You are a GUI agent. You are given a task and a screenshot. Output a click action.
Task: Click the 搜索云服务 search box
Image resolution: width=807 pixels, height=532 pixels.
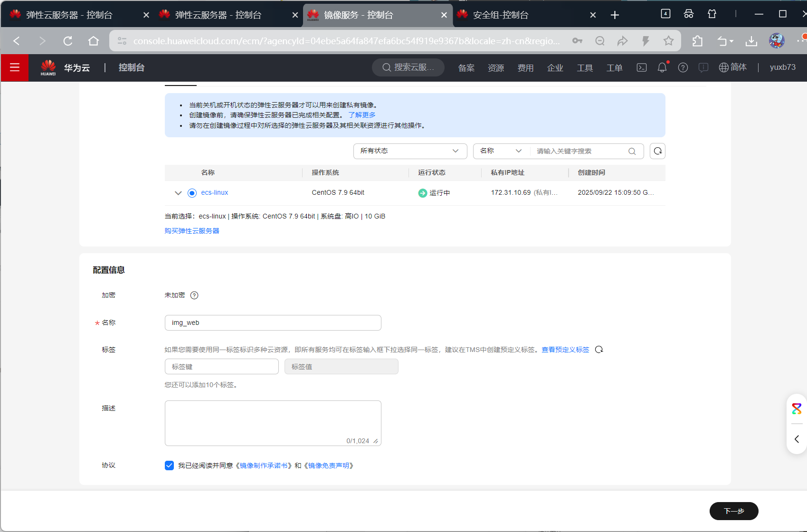[408, 67]
